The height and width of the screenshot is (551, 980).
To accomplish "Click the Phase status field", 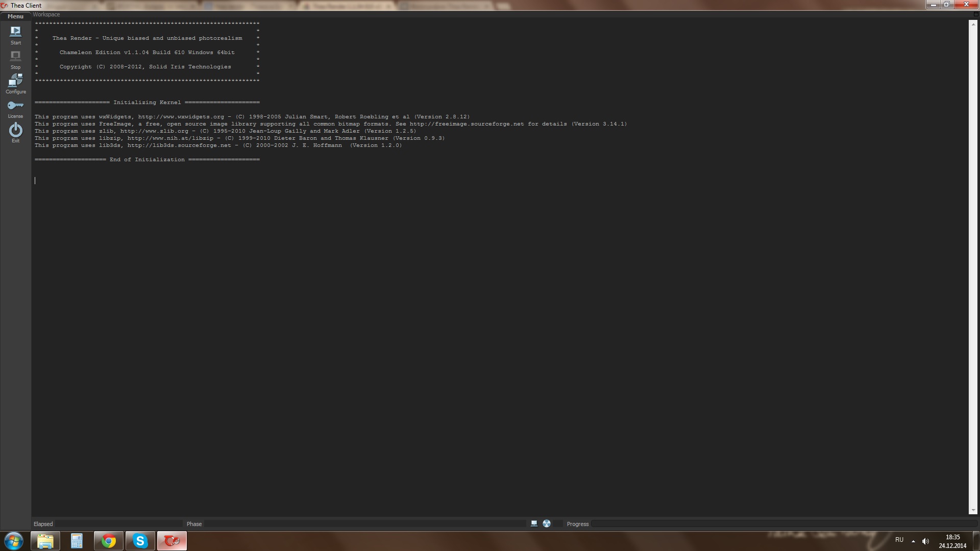I will [x=365, y=523].
